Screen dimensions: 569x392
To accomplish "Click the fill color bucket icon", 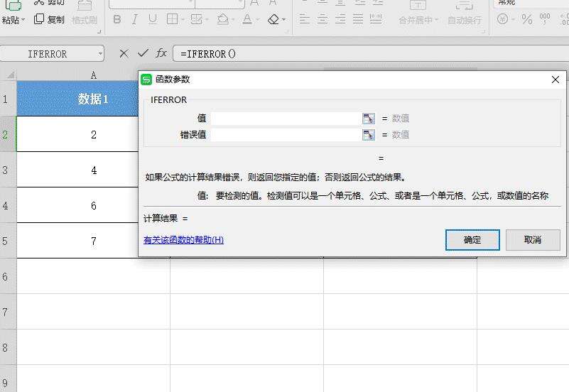I will point(222,19).
